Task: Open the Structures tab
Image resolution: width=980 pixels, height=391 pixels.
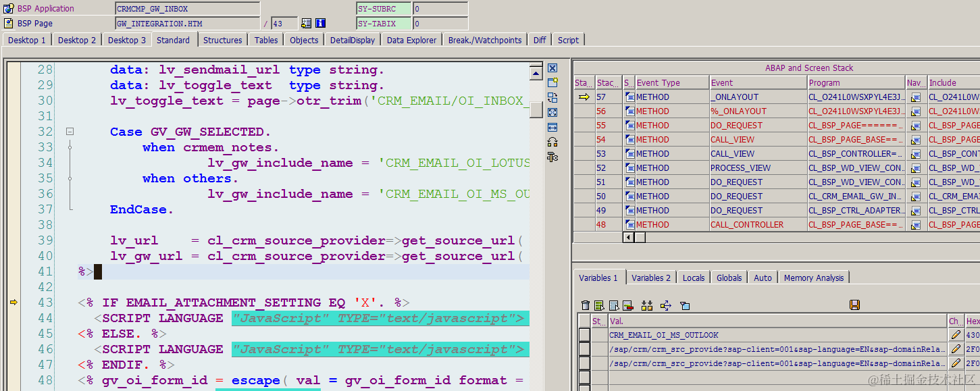Action: [x=223, y=40]
